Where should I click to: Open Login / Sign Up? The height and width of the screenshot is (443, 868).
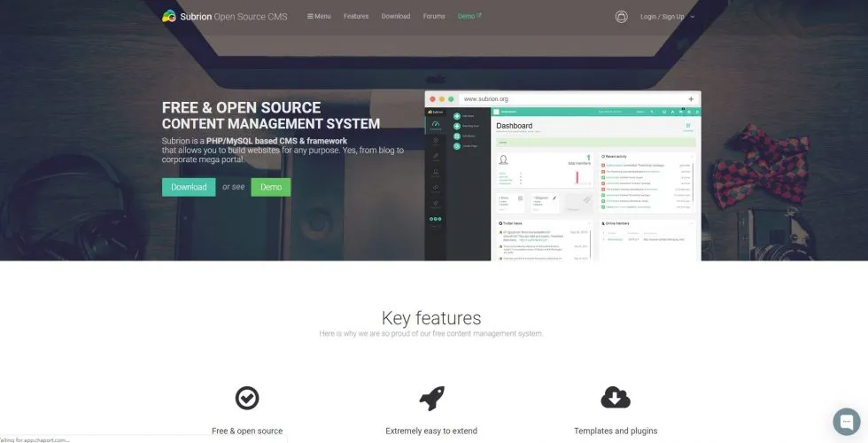point(663,17)
